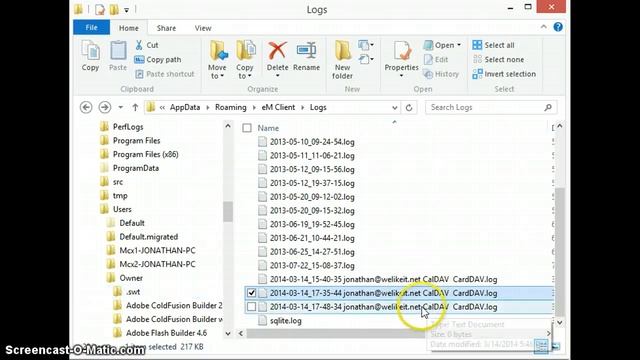The image size is (640, 360).
Task: Select file 2013-07-22_15-08-37.log
Action: pos(312,265)
